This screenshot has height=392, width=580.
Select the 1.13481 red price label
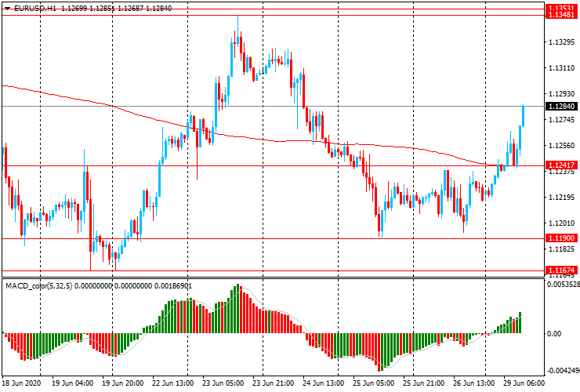point(561,15)
